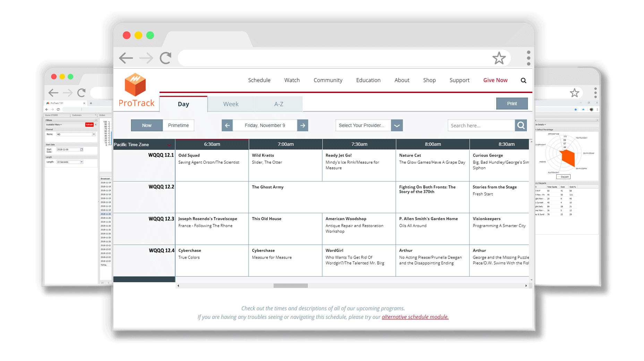
Task: Open the Education menu item
Action: coord(368,80)
